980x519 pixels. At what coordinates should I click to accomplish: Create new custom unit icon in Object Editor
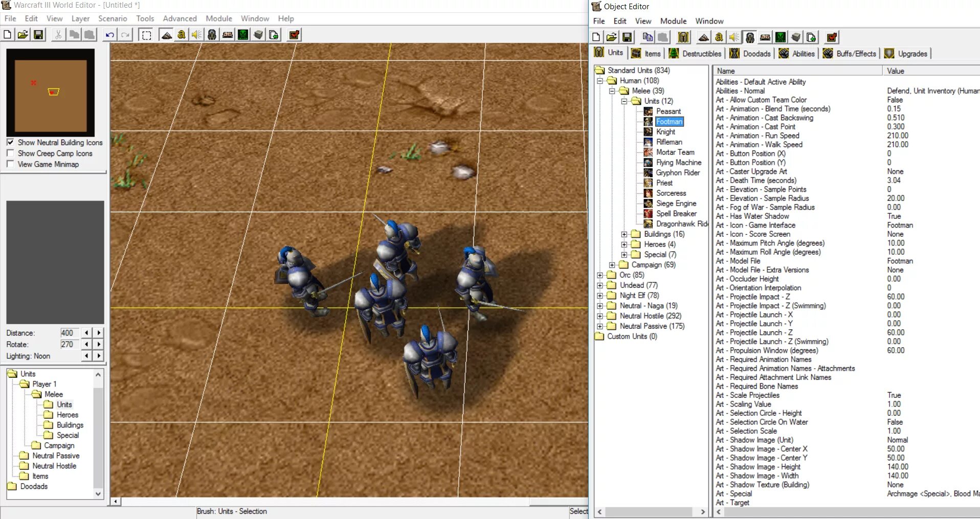click(x=683, y=37)
